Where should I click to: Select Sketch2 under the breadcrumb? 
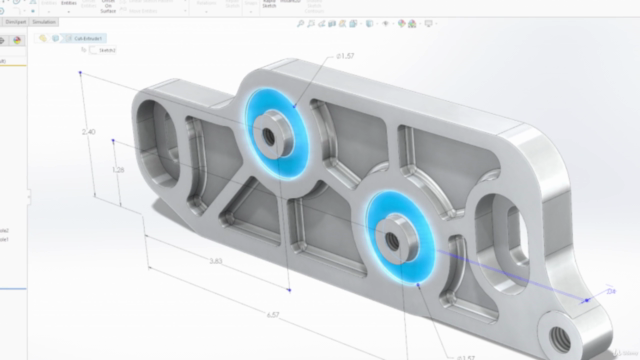coord(107,50)
